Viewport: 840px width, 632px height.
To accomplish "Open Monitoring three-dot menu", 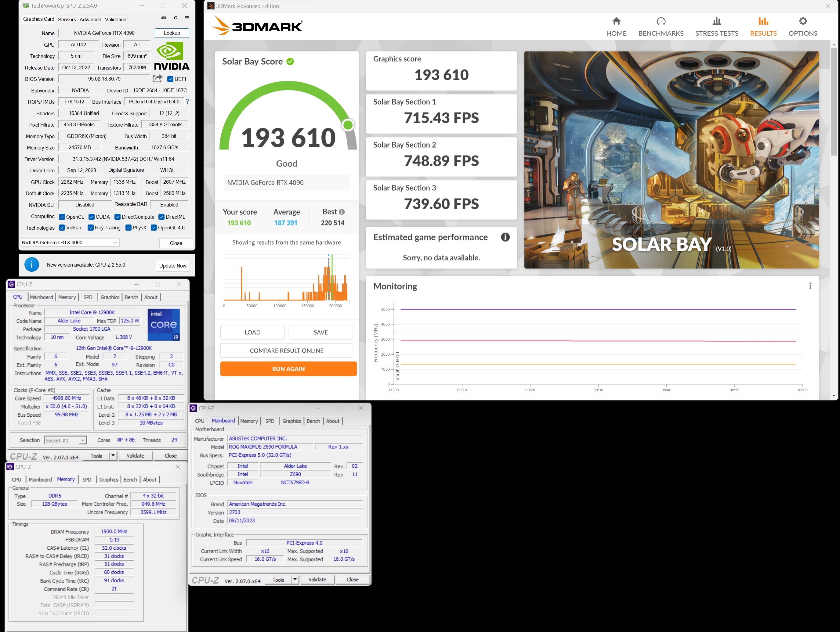I will coord(810,286).
